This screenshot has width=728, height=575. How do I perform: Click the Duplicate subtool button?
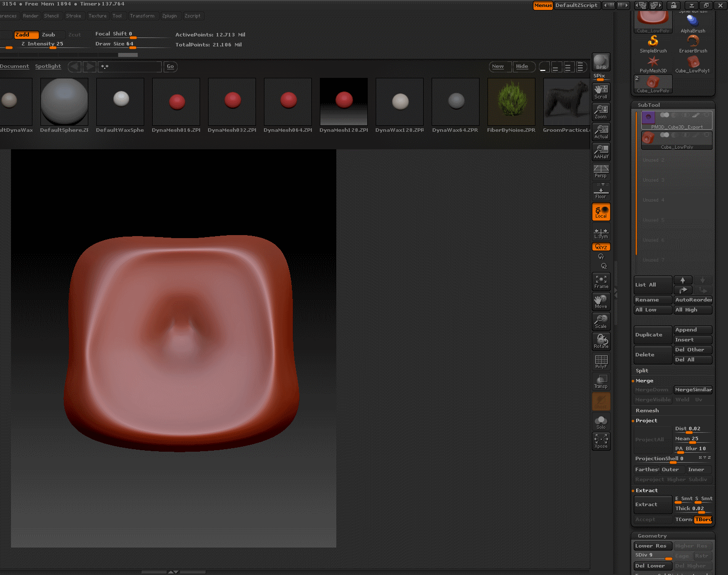pyautogui.click(x=652, y=335)
